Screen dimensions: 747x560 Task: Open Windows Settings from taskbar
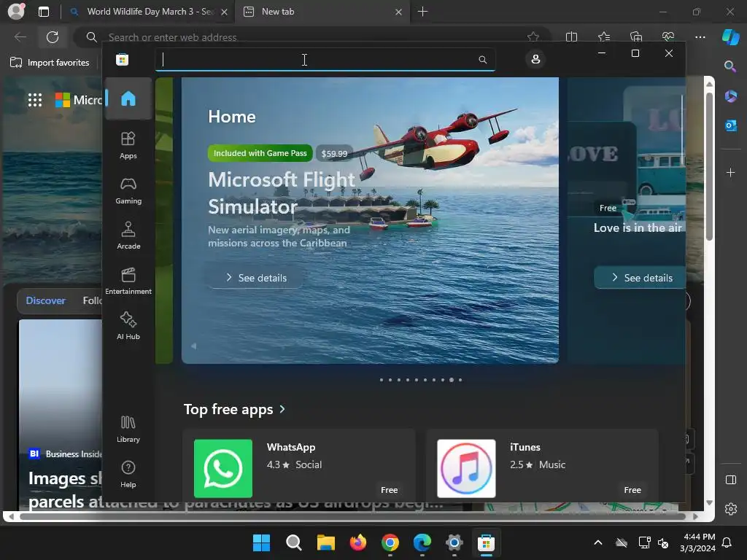tap(454, 542)
